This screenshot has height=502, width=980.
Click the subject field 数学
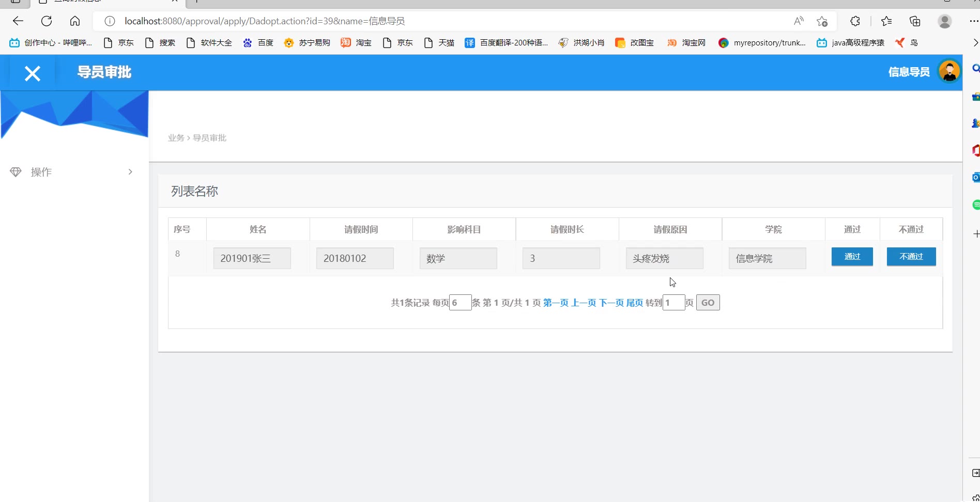coord(458,258)
